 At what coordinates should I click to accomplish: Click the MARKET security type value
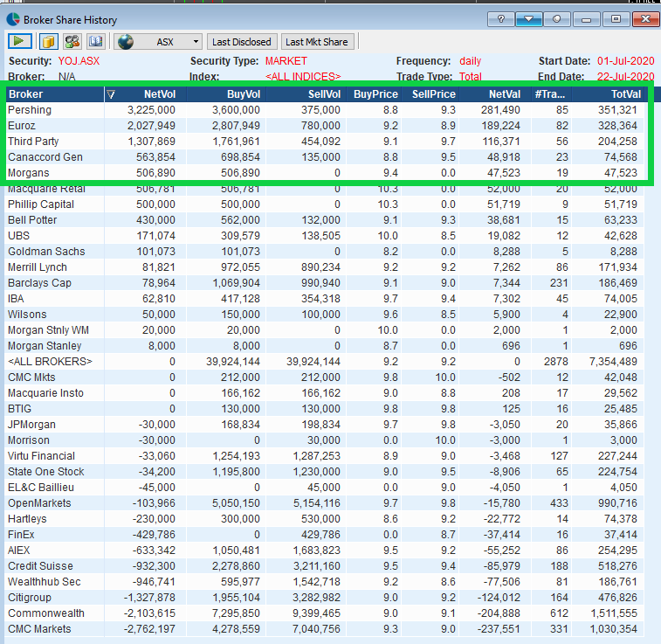pos(286,61)
